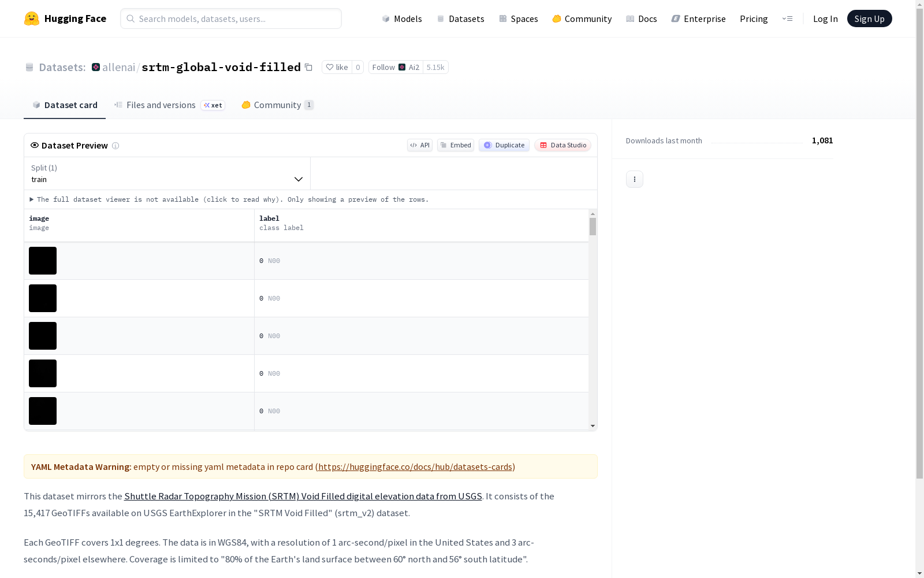Screen dimensions: 924x578
Task: Click the image column header
Action: point(139,225)
